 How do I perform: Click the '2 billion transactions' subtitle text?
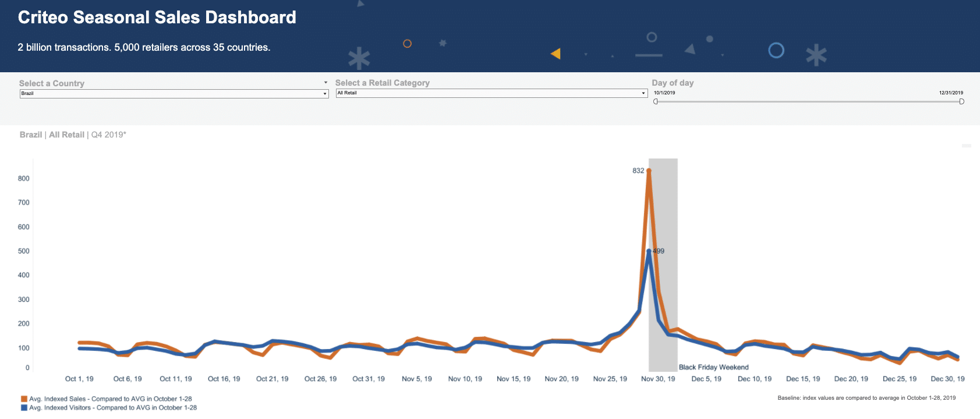click(x=144, y=47)
